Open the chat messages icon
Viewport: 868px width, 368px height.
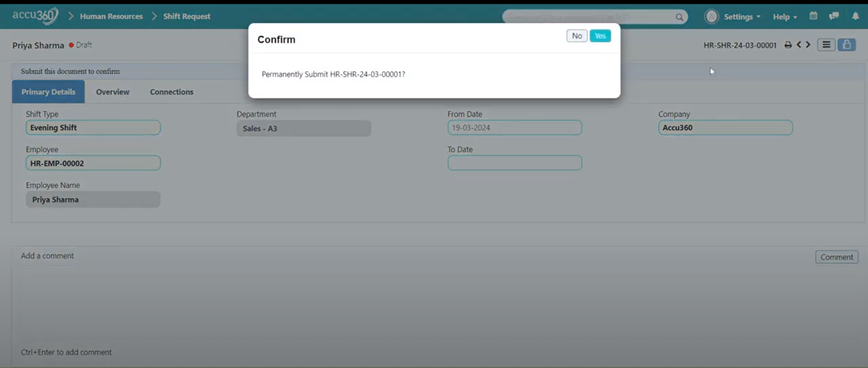(834, 16)
